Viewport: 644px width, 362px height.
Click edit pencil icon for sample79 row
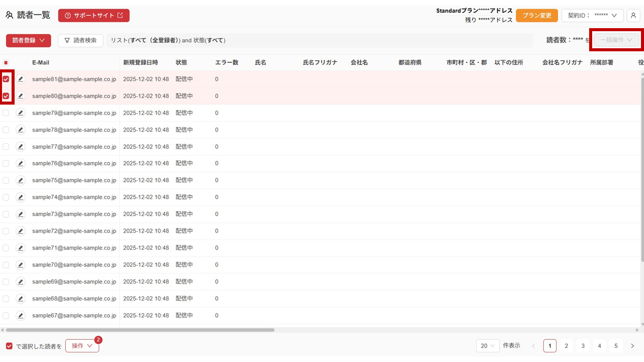click(x=21, y=113)
